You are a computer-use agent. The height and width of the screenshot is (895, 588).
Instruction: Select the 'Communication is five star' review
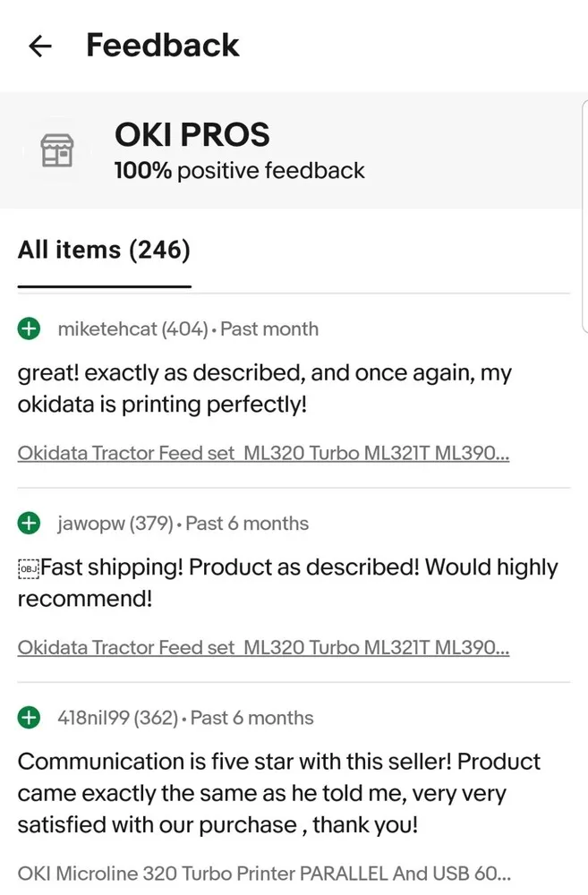[278, 793]
